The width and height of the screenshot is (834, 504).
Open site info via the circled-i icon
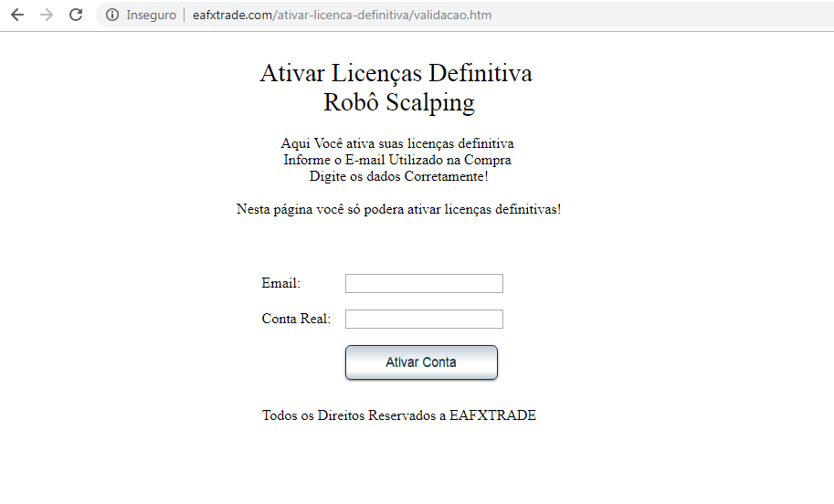112,16
